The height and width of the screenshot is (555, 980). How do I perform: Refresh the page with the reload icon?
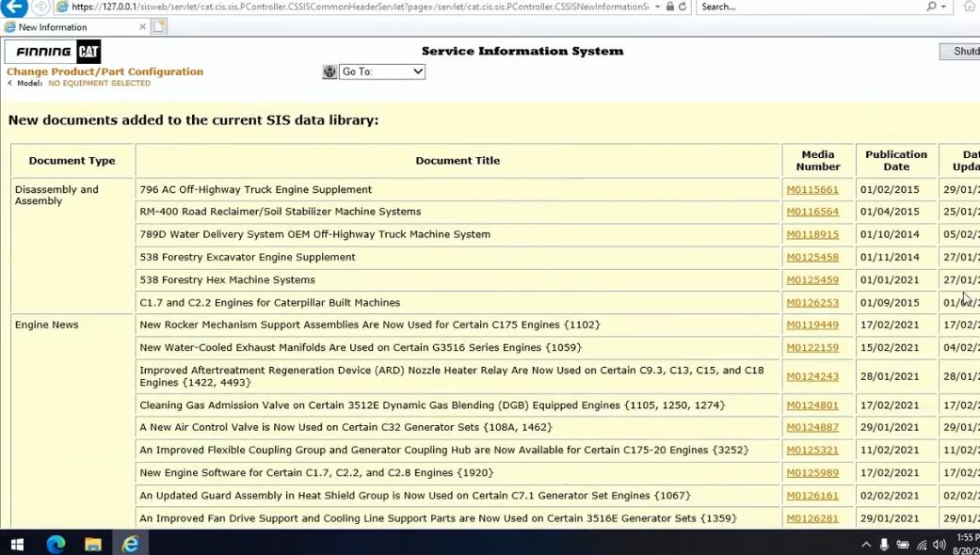pos(683,7)
